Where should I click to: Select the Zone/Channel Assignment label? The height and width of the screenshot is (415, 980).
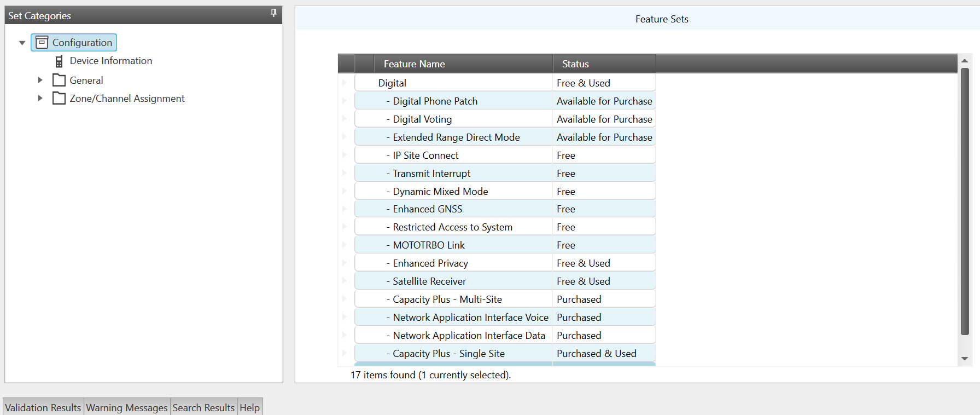(127, 99)
